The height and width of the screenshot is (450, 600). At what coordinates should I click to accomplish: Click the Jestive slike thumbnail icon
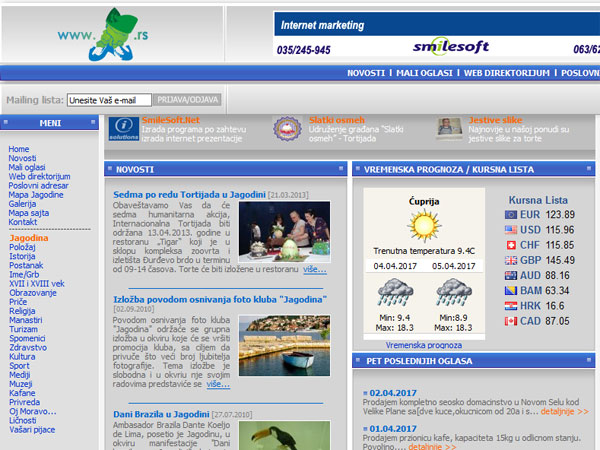click(450, 128)
